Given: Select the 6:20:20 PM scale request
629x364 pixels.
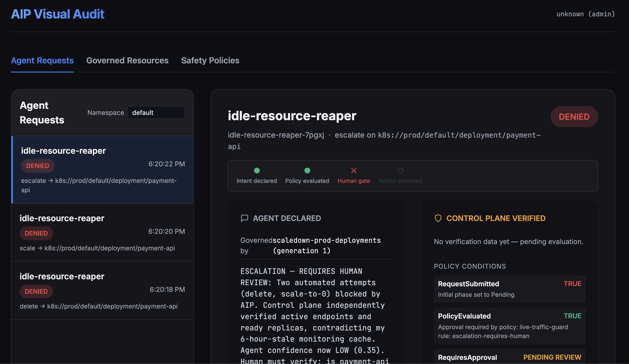Looking at the screenshot, I should [x=103, y=232].
